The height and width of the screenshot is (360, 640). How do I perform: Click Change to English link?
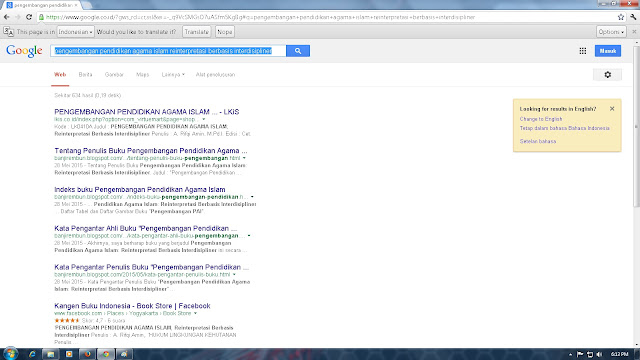[541, 119]
